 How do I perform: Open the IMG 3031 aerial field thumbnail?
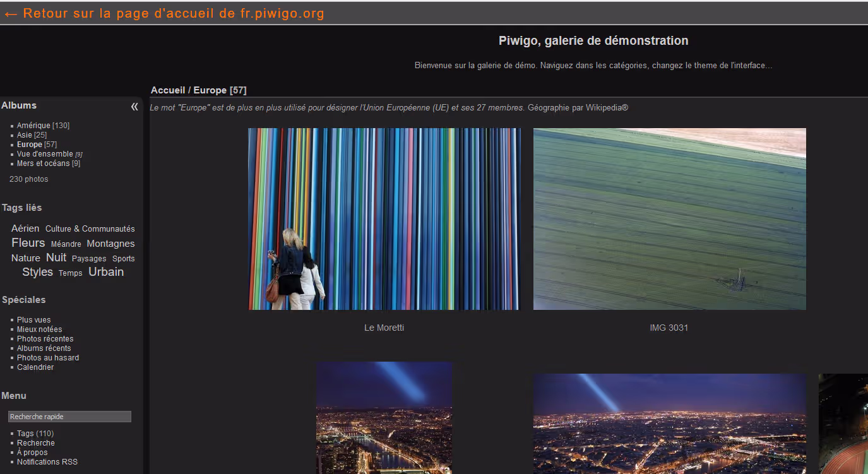click(669, 219)
